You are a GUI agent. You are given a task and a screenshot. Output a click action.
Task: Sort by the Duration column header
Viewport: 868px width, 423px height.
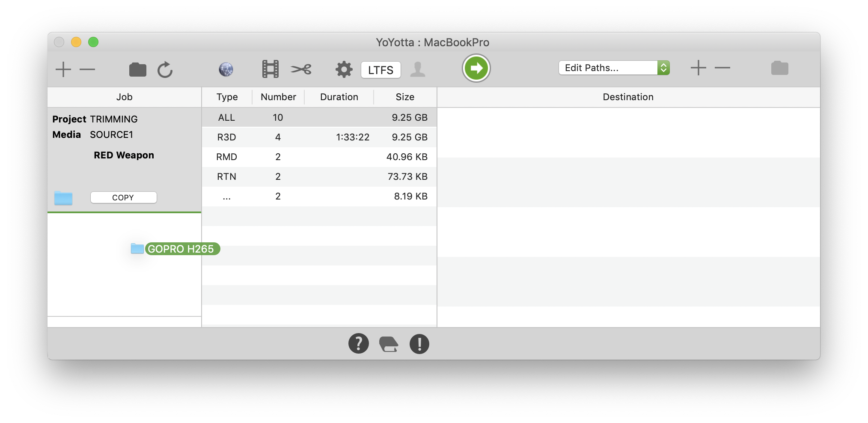tap(339, 97)
